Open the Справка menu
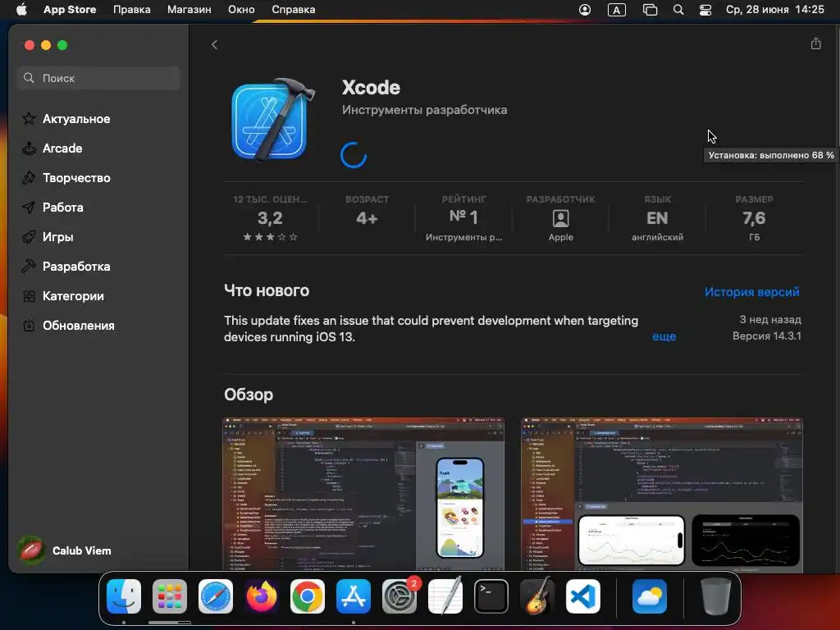This screenshot has width=840, height=630. coord(293,10)
